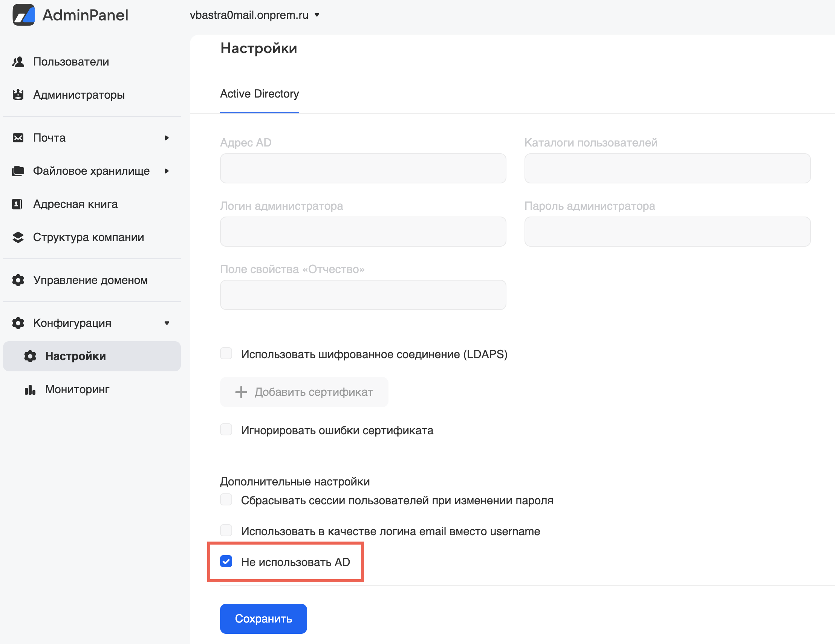The image size is (835, 644).
Task: Toggle Игнорировать ошибки сертификата checkbox
Action: [226, 430]
